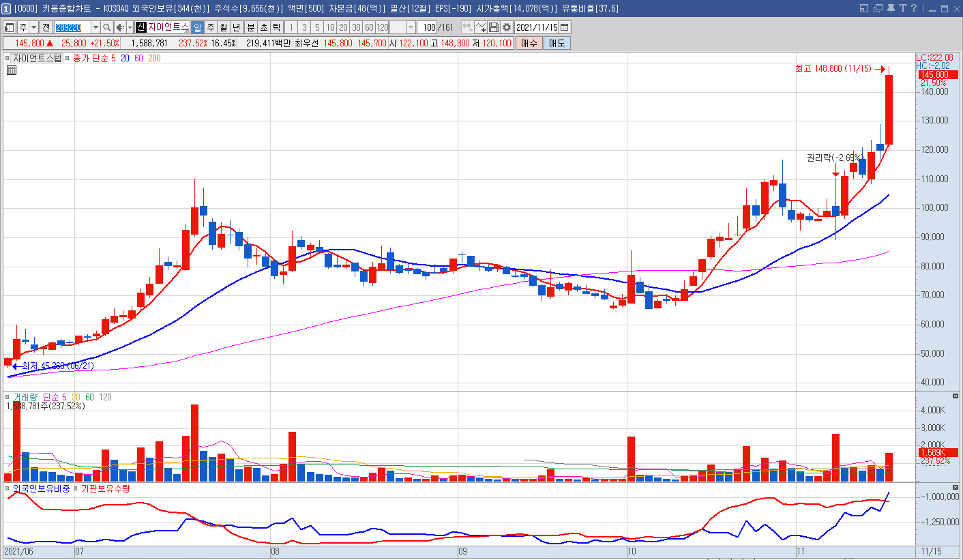
Task: Toggle the 전 button in toolbar
Action: point(46,27)
